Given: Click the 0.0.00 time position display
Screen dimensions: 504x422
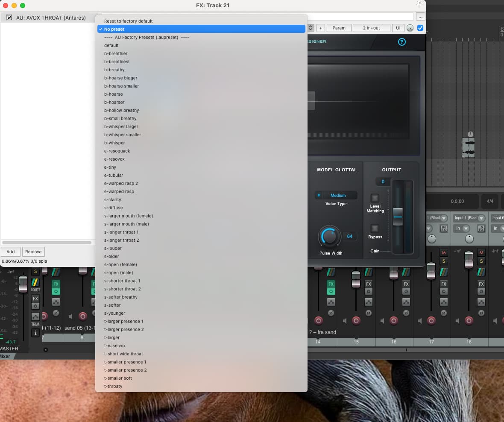Looking at the screenshot, I should pos(457,201).
